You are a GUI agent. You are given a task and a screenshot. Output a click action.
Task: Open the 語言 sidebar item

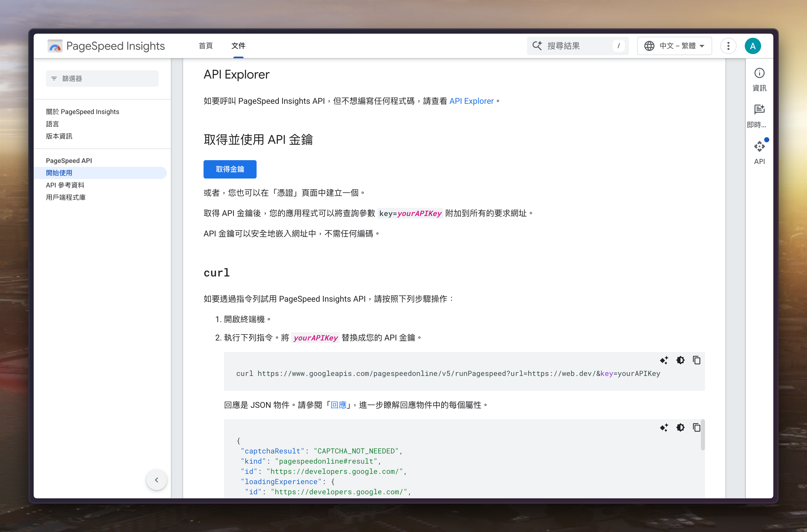[x=52, y=124]
